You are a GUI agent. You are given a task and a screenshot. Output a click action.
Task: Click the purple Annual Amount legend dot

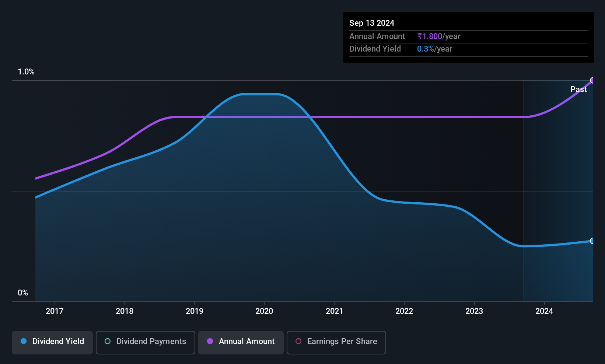click(210, 341)
